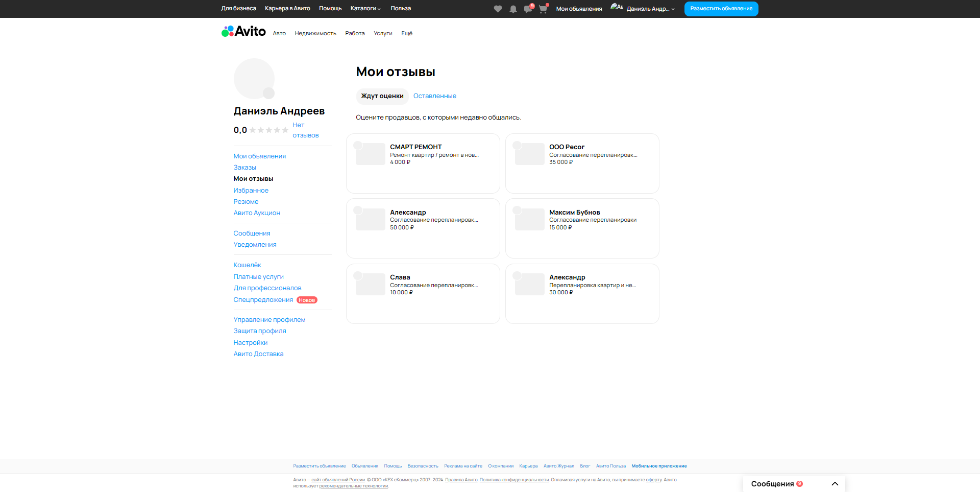
Task: Open Правила Авито in footer
Action: pos(461,480)
